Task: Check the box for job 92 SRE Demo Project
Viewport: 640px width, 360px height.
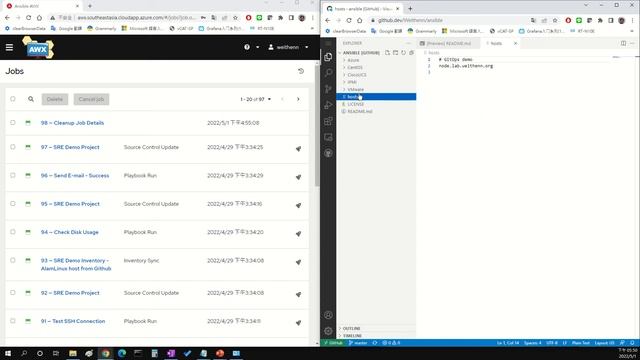Action: point(13,293)
